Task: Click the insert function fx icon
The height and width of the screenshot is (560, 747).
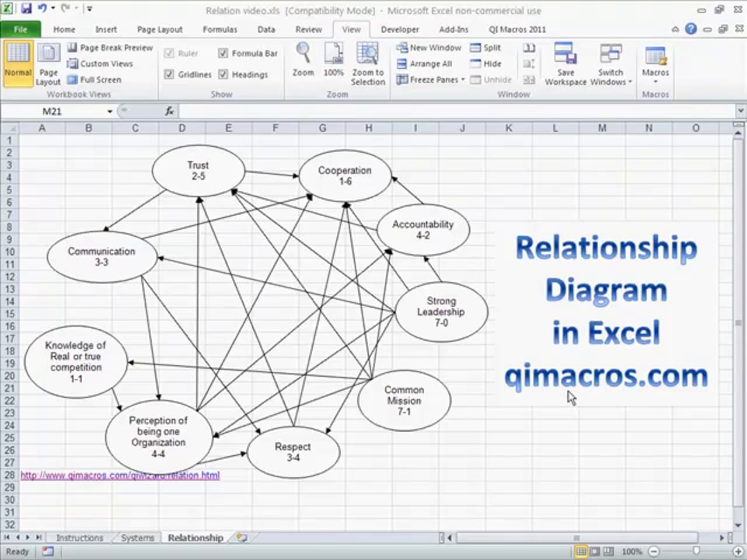Action: point(169,111)
